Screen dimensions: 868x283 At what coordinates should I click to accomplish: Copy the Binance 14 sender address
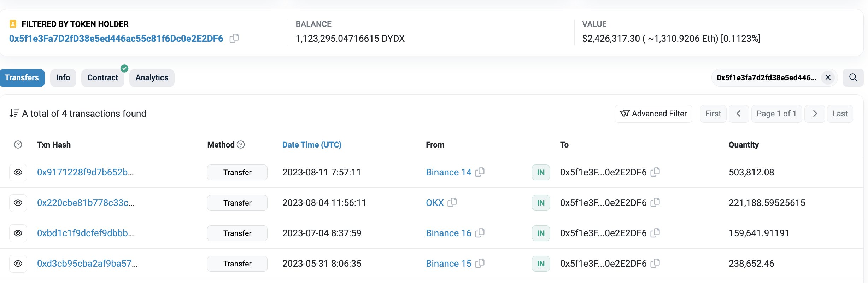tap(480, 172)
